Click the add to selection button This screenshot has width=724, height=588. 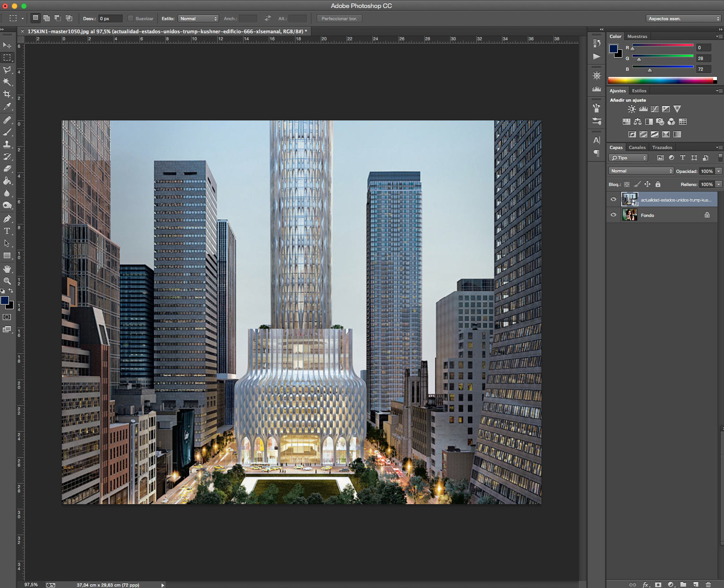coord(46,18)
